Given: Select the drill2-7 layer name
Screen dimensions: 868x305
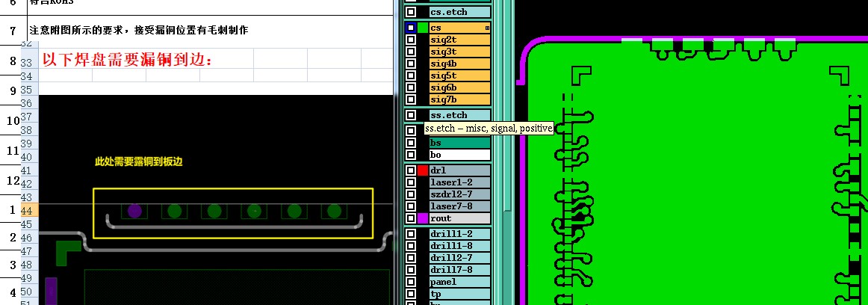Looking at the screenshot, I should pos(460,258).
